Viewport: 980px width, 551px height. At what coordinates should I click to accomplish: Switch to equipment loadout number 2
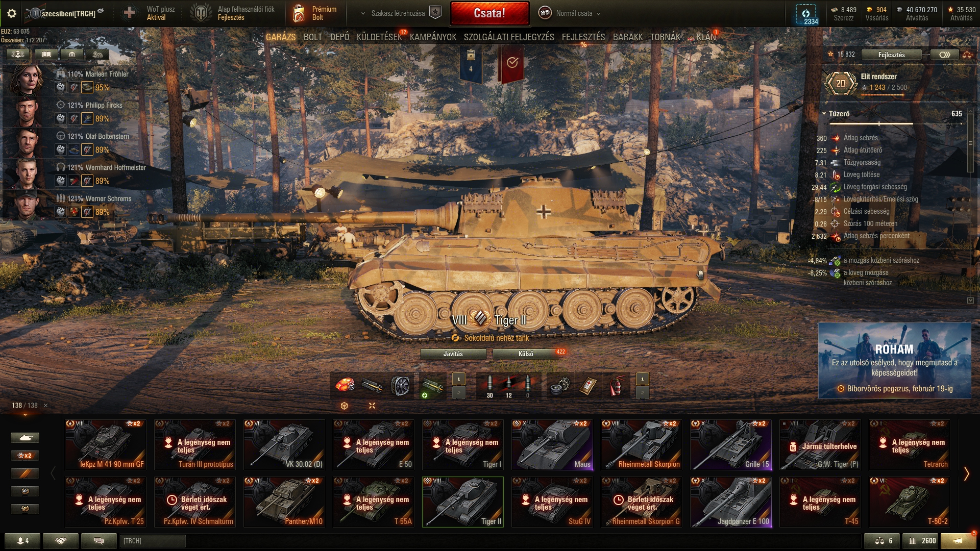coord(459,393)
